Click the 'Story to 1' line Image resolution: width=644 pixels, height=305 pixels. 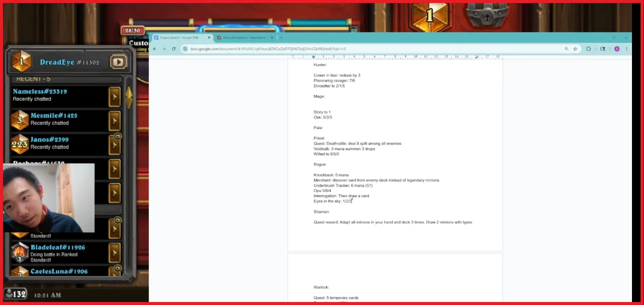tap(322, 112)
